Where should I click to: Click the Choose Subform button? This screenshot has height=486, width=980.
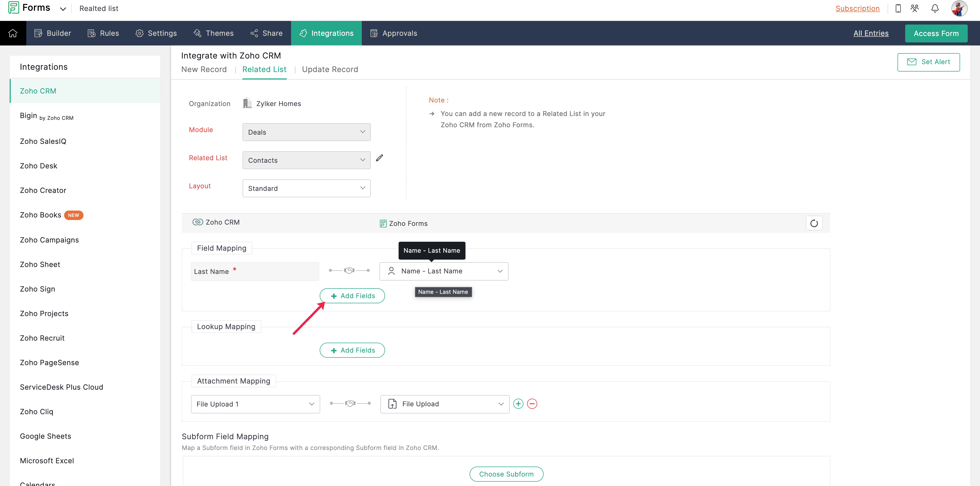point(506,474)
